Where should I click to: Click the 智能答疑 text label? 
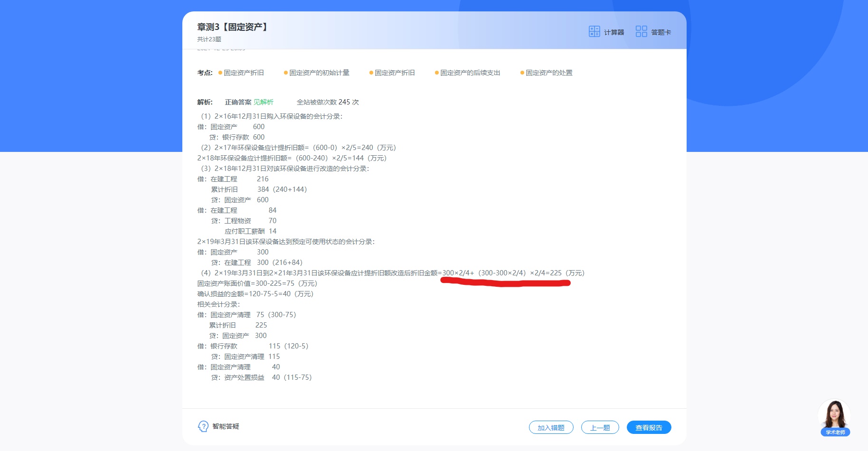[226, 426]
